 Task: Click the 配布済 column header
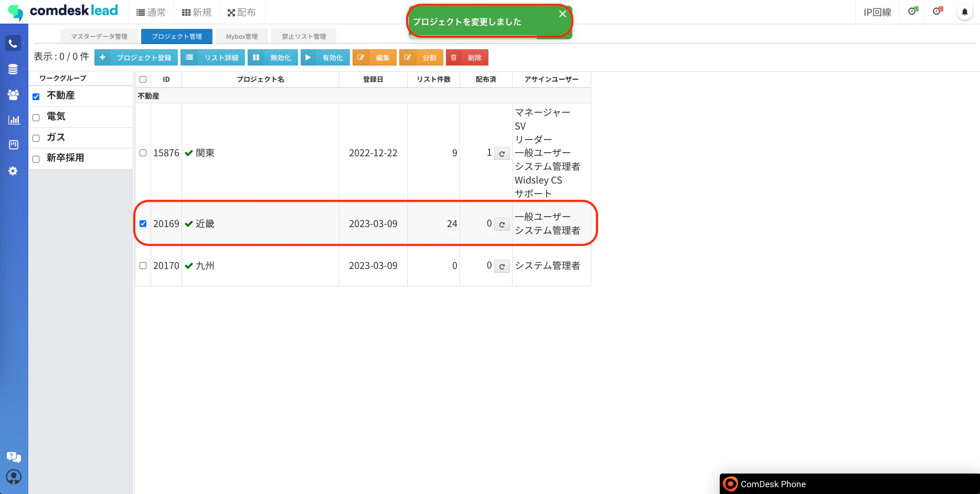(x=486, y=79)
